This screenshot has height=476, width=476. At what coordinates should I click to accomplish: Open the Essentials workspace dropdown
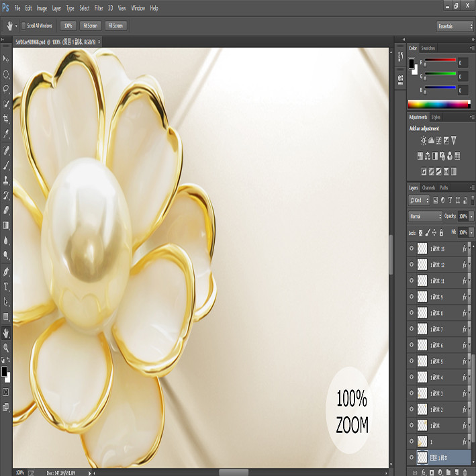[455, 26]
